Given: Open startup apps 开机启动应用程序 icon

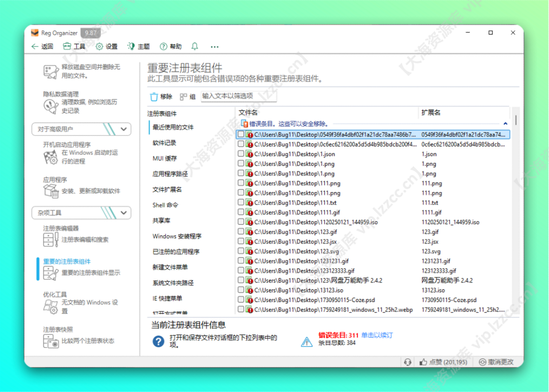Looking at the screenshot, I should pyautogui.click(x=51, y=157).
